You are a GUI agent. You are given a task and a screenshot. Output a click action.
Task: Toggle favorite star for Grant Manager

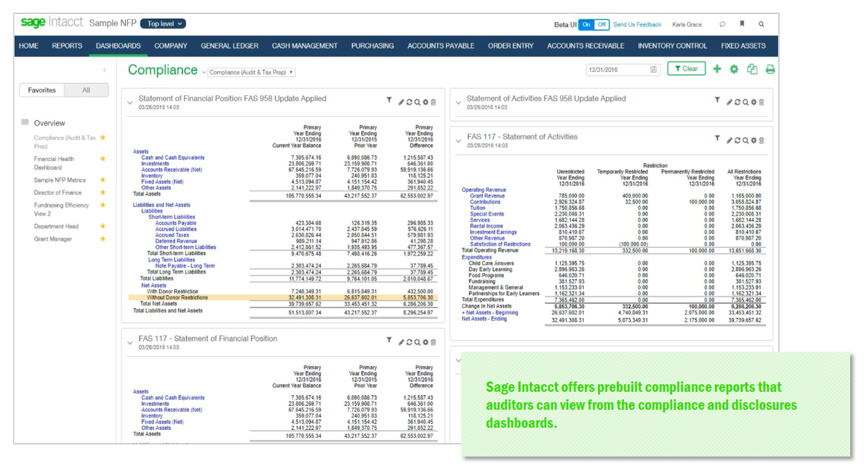click(x=103, y=238)
